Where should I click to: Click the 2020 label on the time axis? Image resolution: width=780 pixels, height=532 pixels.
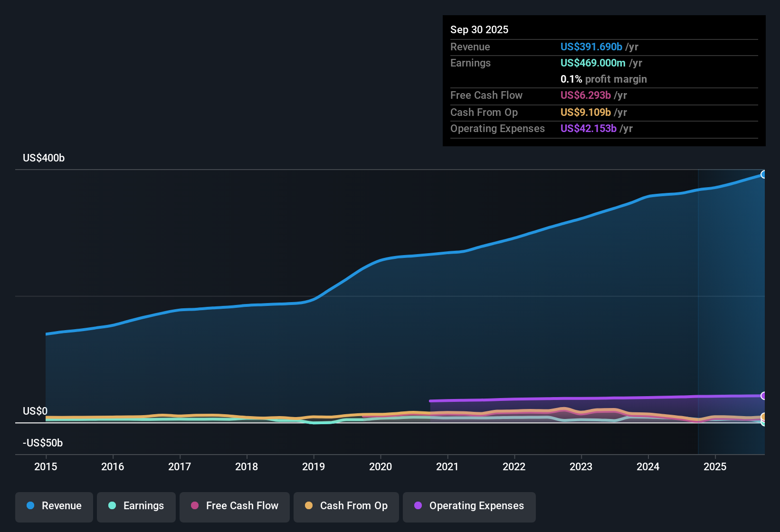[380, 467]
